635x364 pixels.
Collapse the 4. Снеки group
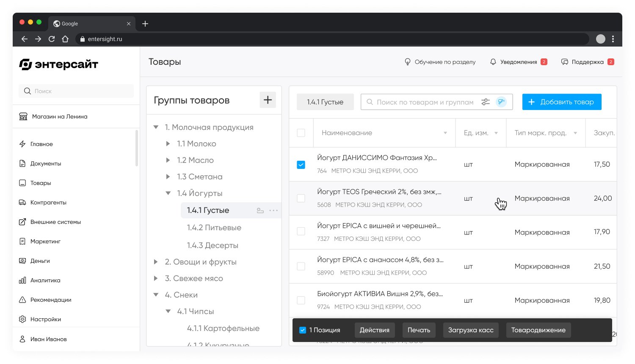(156, 295)
